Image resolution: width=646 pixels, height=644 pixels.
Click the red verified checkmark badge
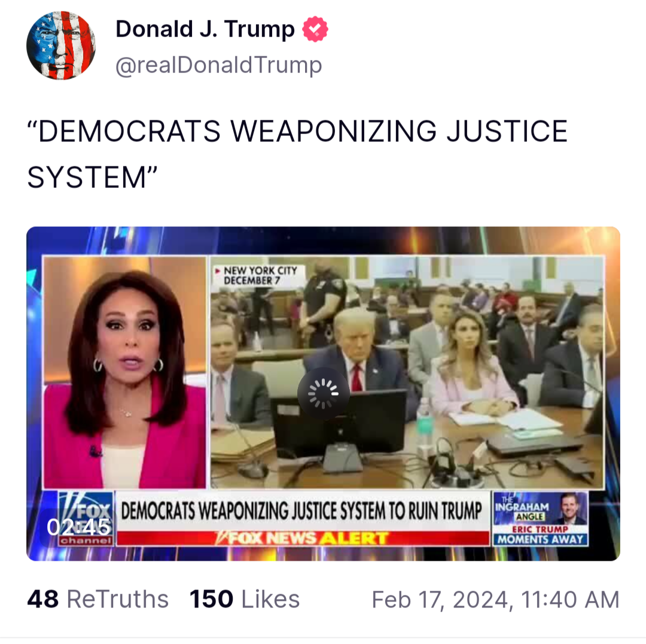click(x=315, y=29)
